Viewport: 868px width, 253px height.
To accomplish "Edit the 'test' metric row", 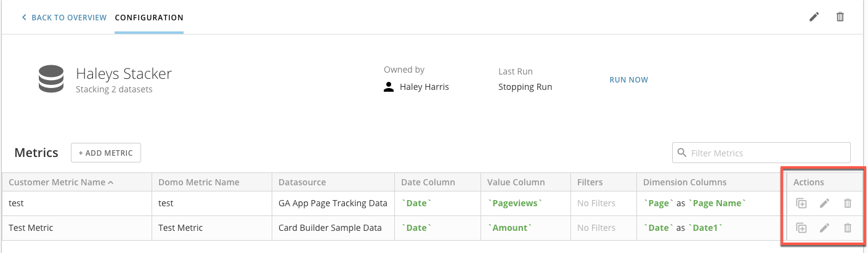I will pyautogui.click(x=824, y=203).
